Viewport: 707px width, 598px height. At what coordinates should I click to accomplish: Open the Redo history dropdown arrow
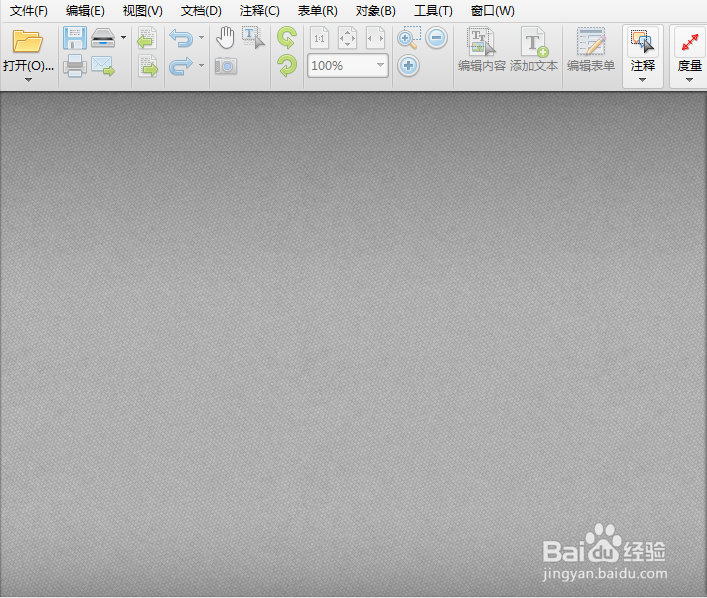tap(202, 66)
